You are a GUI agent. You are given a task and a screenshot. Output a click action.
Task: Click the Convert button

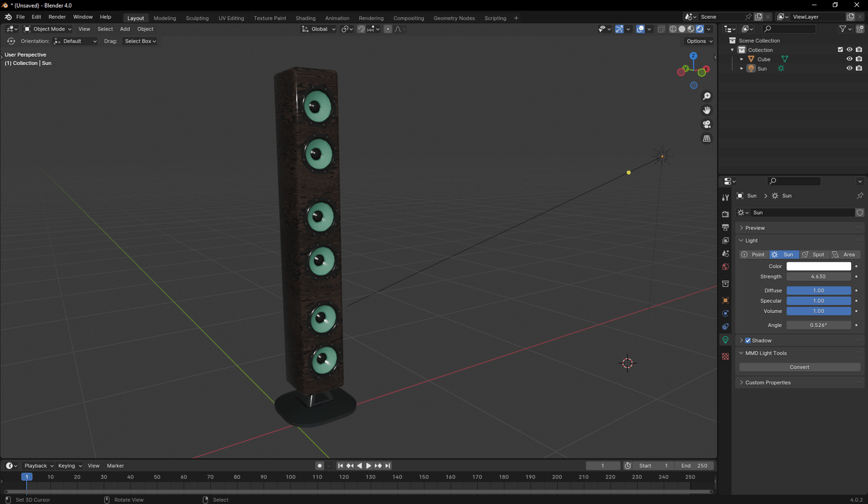pyautogui.click(x=800, y=367)
